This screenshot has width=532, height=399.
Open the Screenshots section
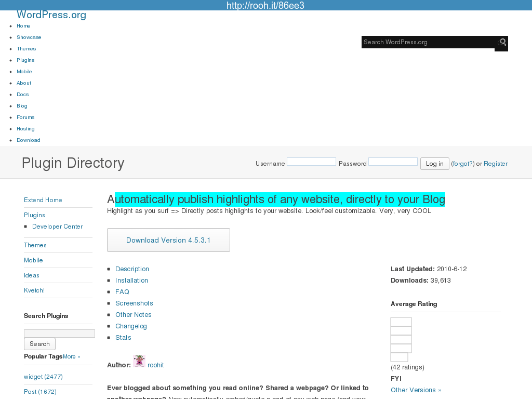point(134,303)
